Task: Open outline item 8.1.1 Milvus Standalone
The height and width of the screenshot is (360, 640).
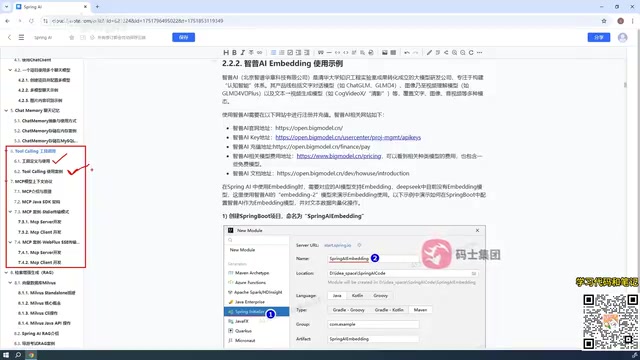Action: [47, 293]
